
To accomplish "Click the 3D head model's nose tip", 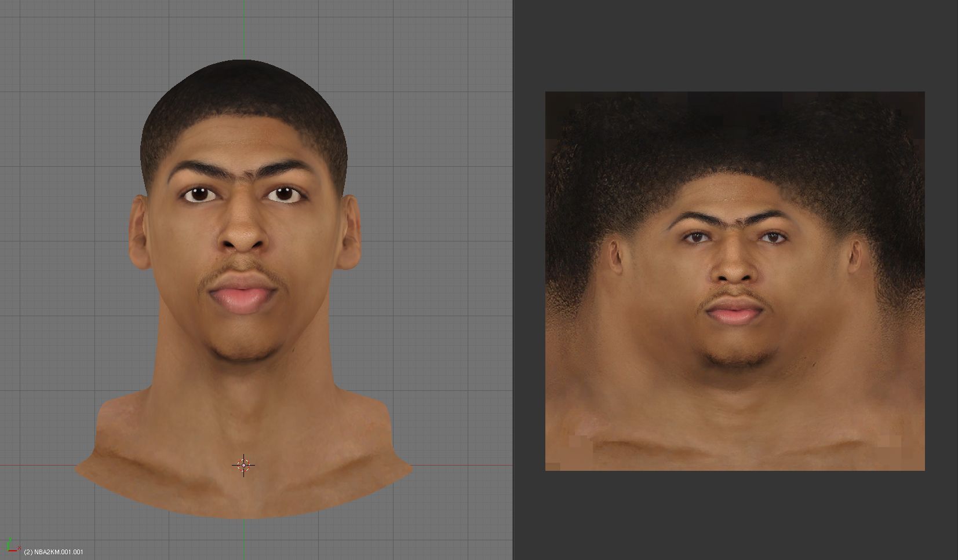I will click(244, 239).
